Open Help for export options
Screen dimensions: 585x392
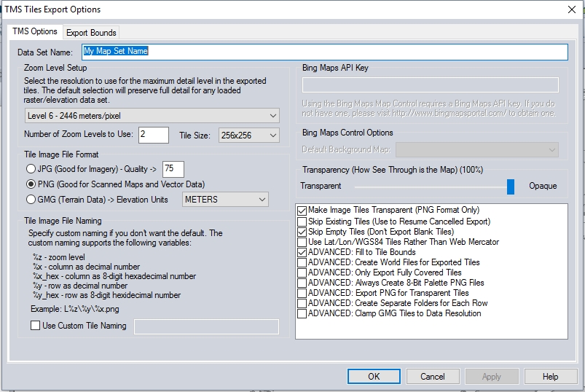tap(550, 377)
